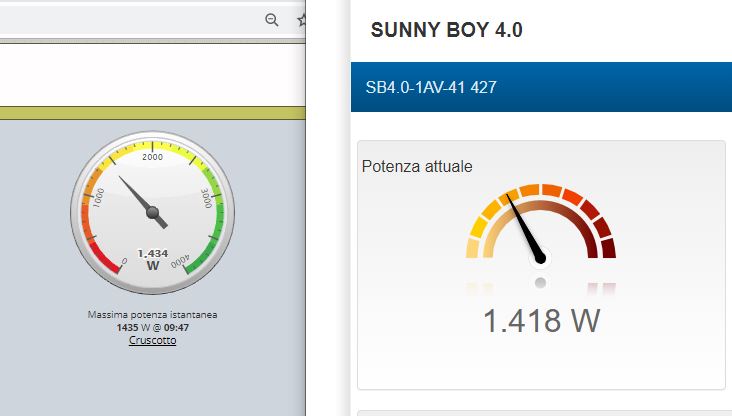Click the zoom out magnifier icon
The image size is (732, 416).
point(272,20)
